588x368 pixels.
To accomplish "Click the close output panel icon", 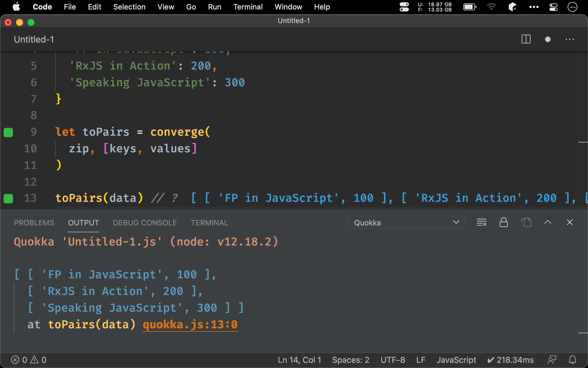I will (x=570, y=222).
